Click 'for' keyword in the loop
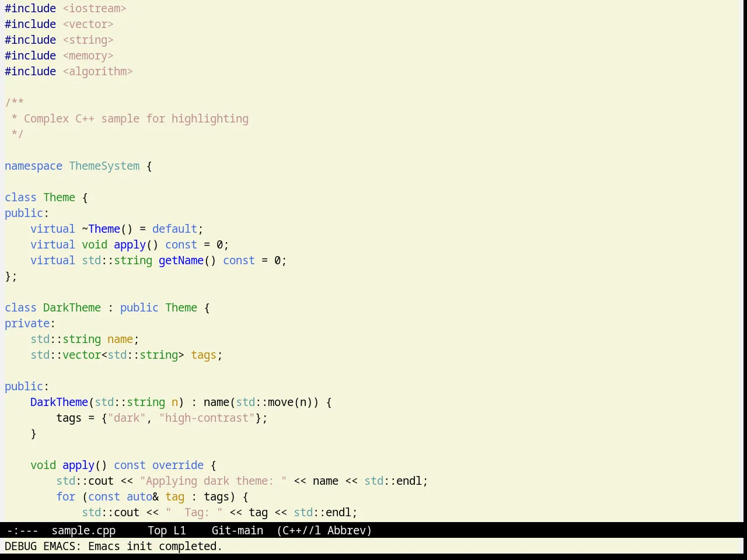 coord(65,496)
